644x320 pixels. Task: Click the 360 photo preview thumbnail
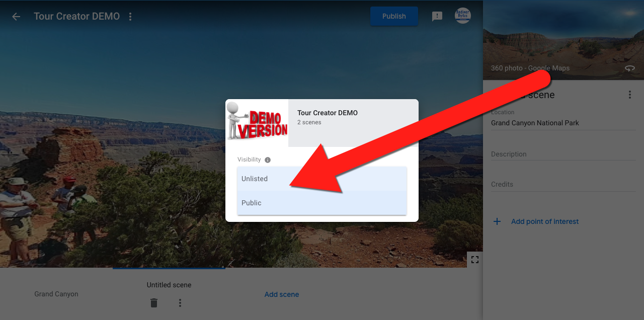pyautogui.click(x=563, y=40)
